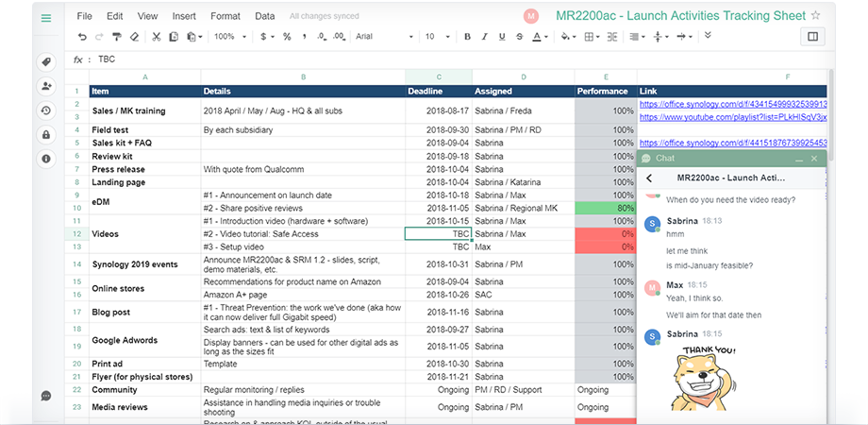Open the Insert menu
868x425 pixels.
click(x=184, y=16)
